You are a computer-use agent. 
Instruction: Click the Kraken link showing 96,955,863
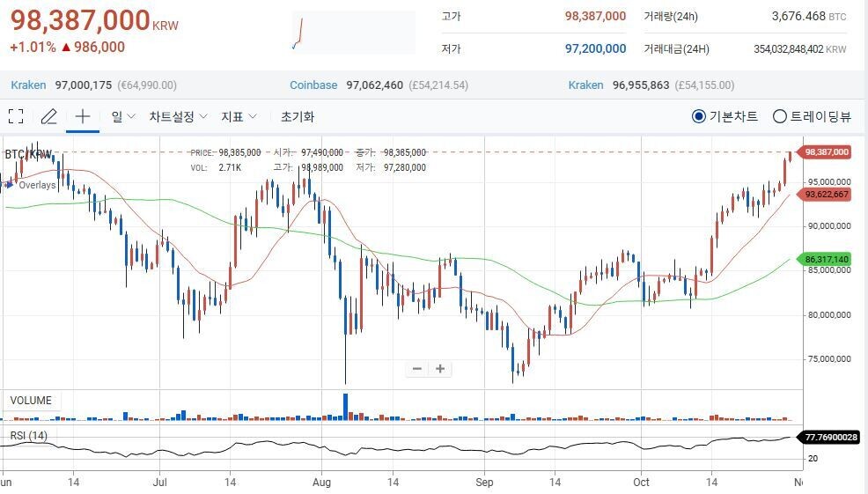(x=585, y=85)
